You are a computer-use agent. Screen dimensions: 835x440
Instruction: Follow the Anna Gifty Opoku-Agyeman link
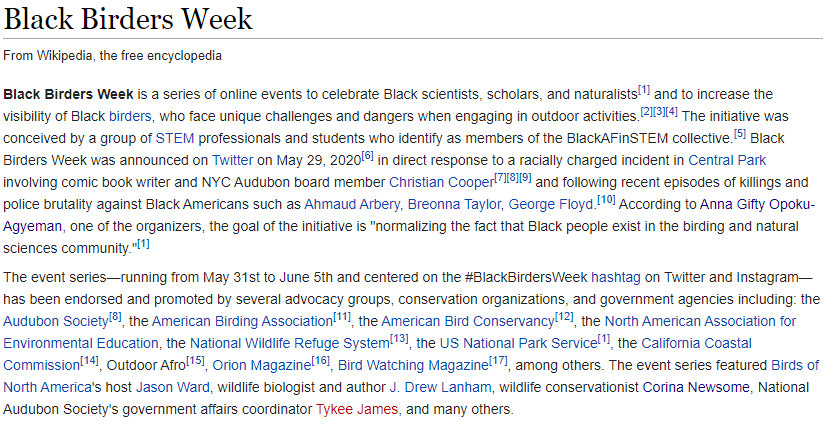click(x=757, y=205)
